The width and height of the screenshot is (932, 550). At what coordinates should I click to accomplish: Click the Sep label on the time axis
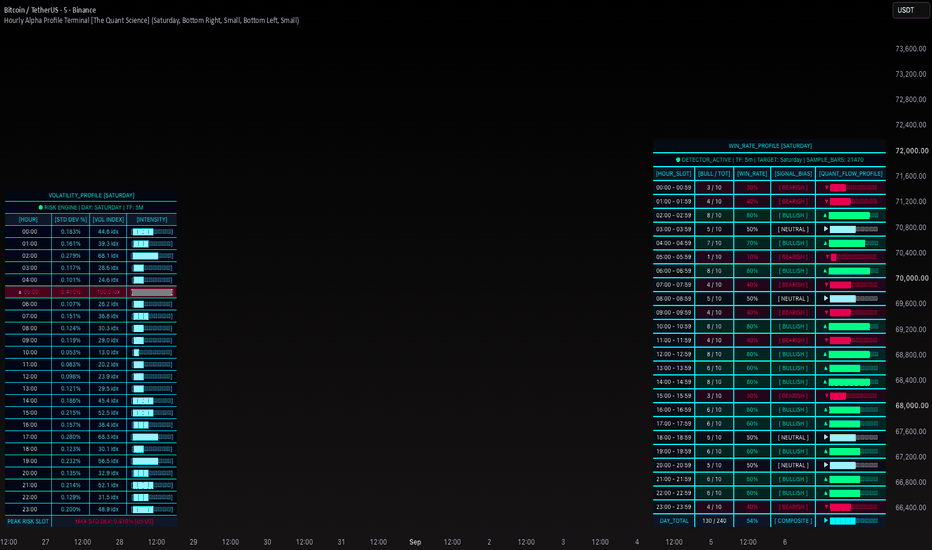tap(415, 542)
